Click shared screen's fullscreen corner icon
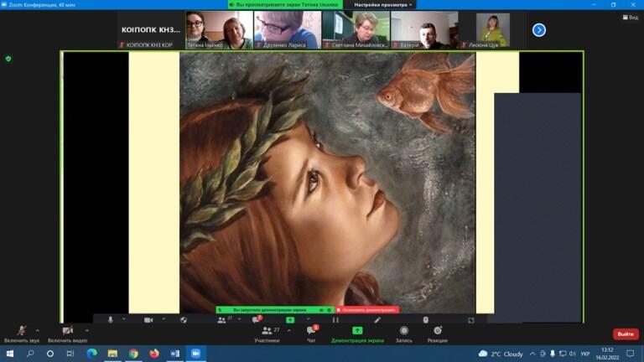This screenshot has width=644, height=362. (x=470, y=320)
